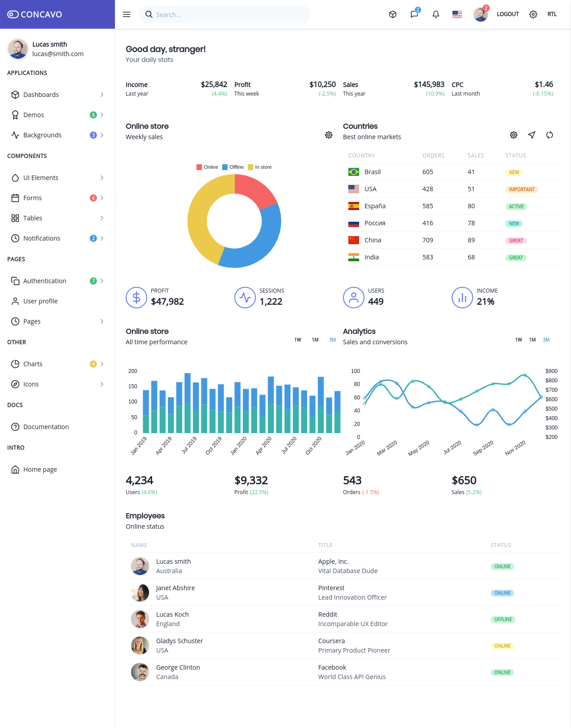Screen dimensions: 571x728
Task: Open the Icons sidebar link
Action: (x=57, y=384)
